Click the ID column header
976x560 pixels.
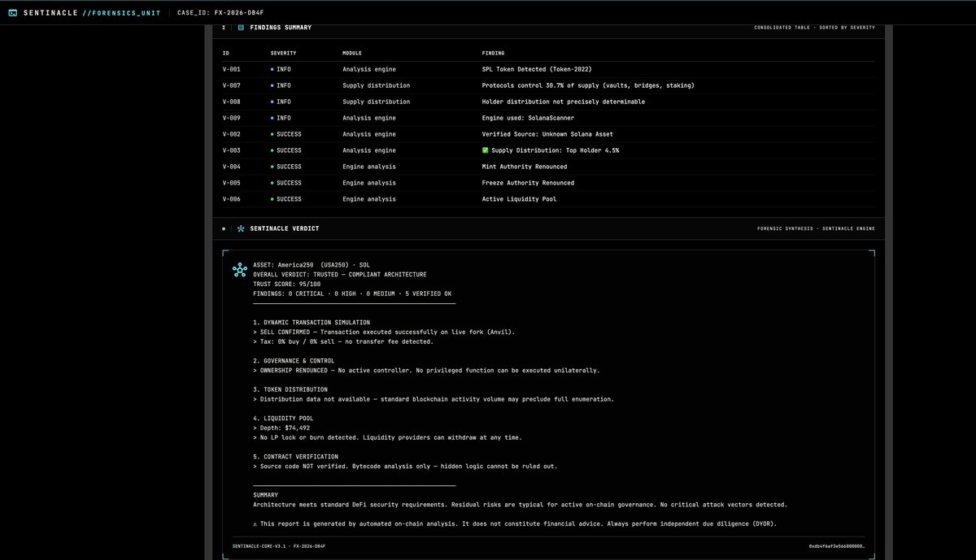coord(226,53)
